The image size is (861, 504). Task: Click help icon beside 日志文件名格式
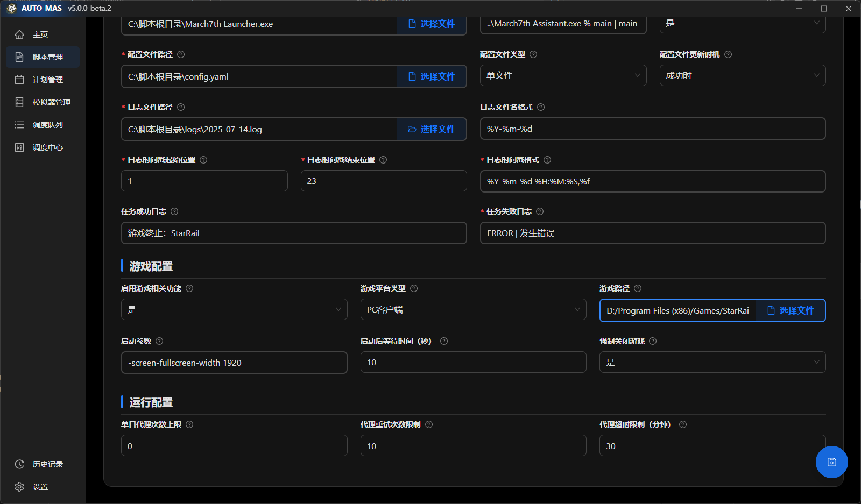pyautogui.click(x=541, y=107)
